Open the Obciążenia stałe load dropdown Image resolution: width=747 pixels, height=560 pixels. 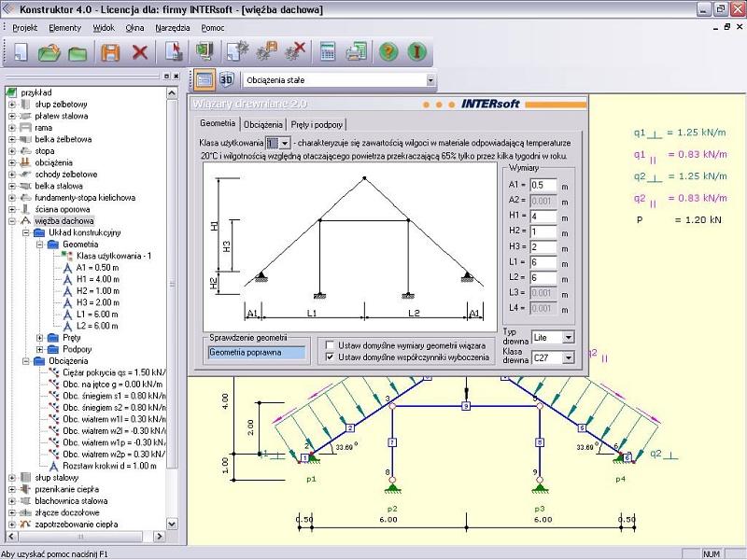coord(430,80)
